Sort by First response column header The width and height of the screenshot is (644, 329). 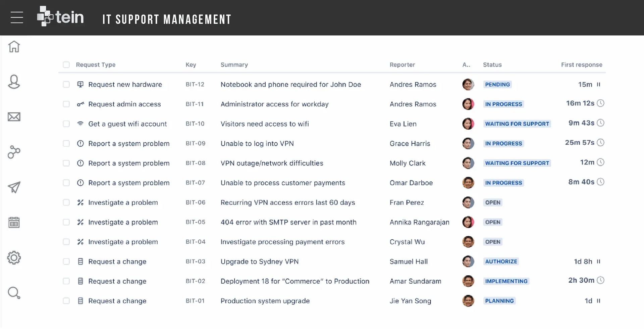(x=581, y=65)
